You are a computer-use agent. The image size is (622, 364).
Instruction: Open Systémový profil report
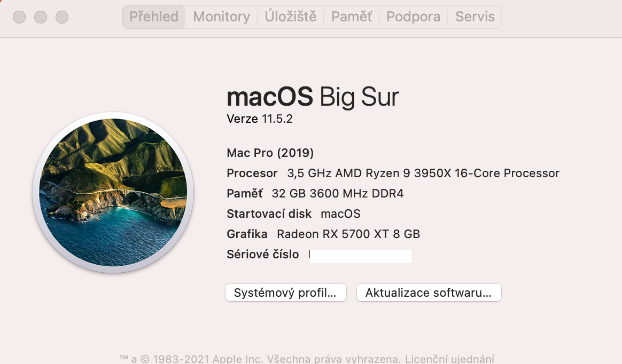point(286,293)
